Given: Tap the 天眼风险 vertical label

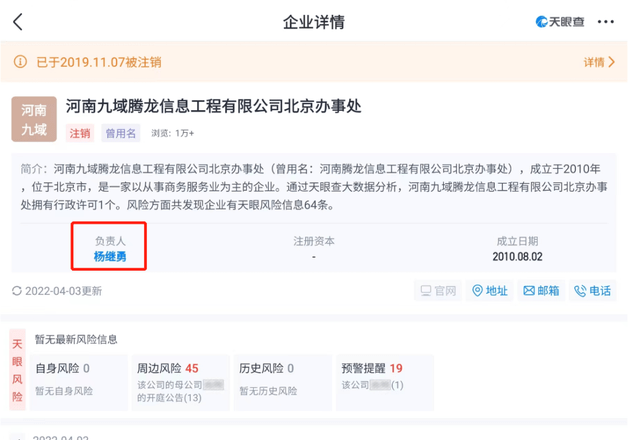Looking at the screenshot, I should pyautogui.click(x=17, y=370).
